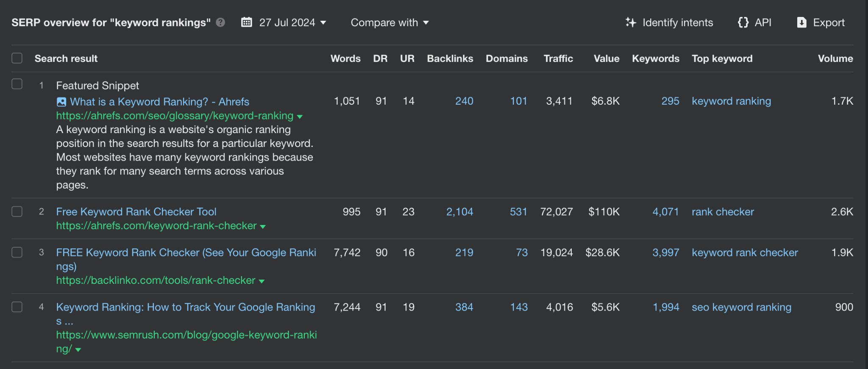Click domains value 531
The width and height of the screenshot is (868, 369).
518,211
